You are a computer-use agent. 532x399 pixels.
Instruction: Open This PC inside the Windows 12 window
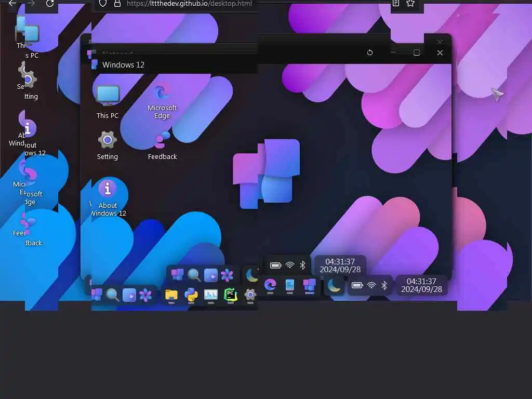point(108,102)
